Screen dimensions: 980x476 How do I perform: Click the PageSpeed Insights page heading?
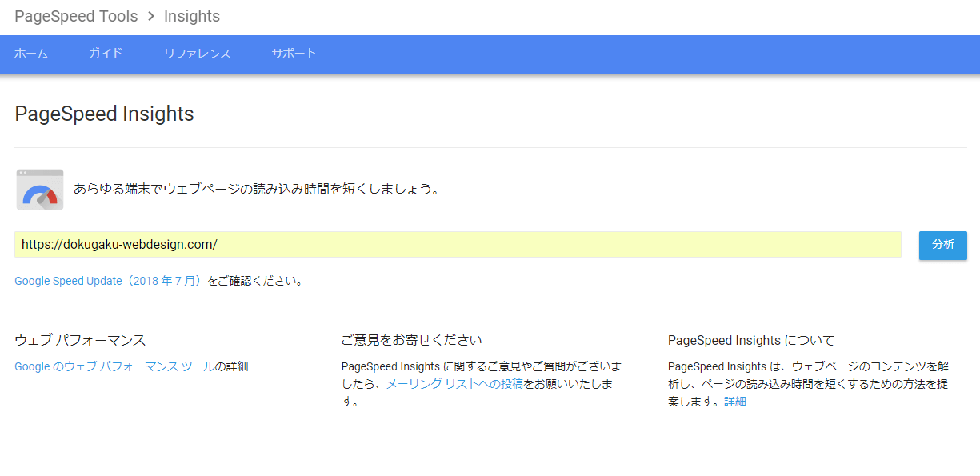tap(104, 114)
